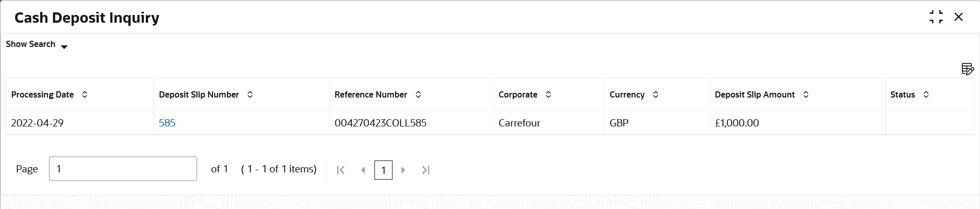Go to the next page

(403, 170)
